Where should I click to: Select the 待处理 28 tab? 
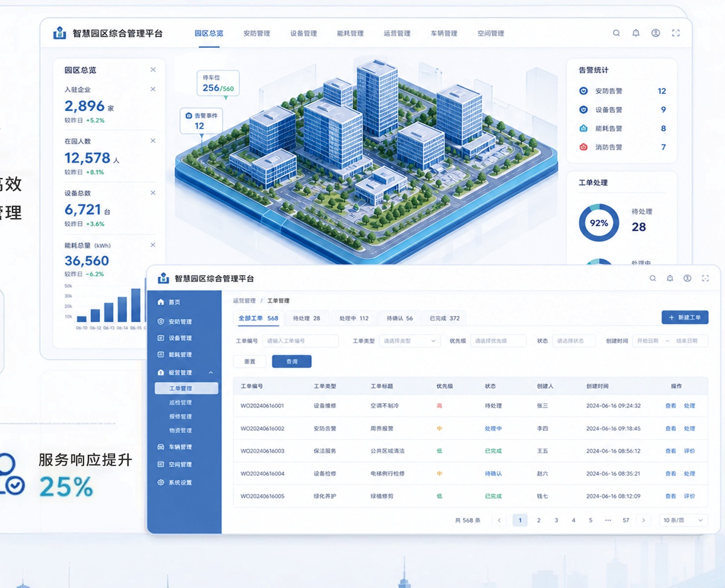pyautogui.click(x=307, y=318)
